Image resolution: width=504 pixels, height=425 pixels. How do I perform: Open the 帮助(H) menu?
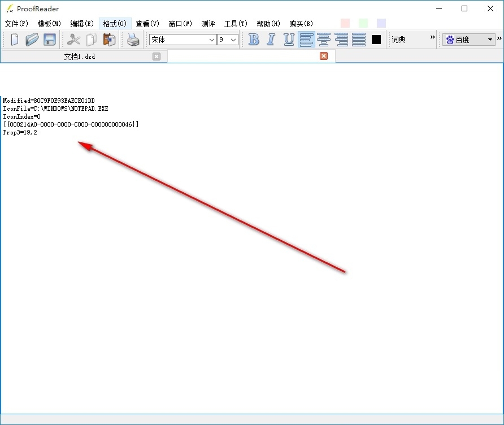pos(268,24)
